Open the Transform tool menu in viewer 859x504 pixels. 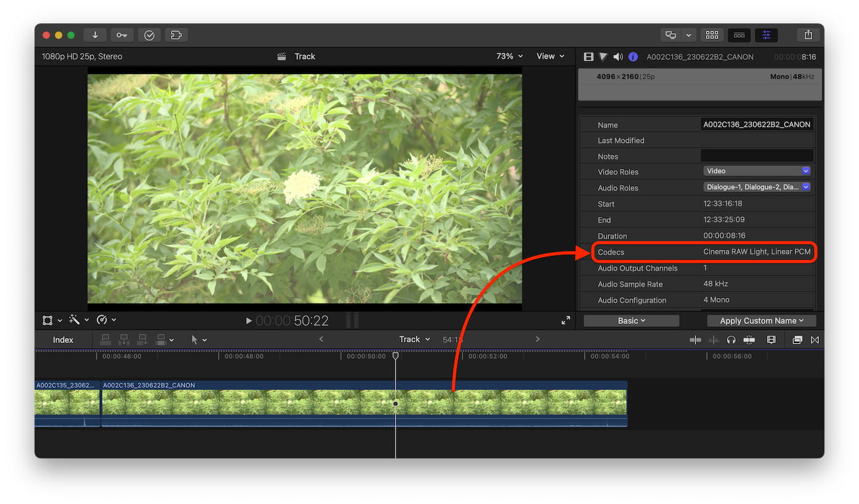pyautogui.click(x=52, y=320)
